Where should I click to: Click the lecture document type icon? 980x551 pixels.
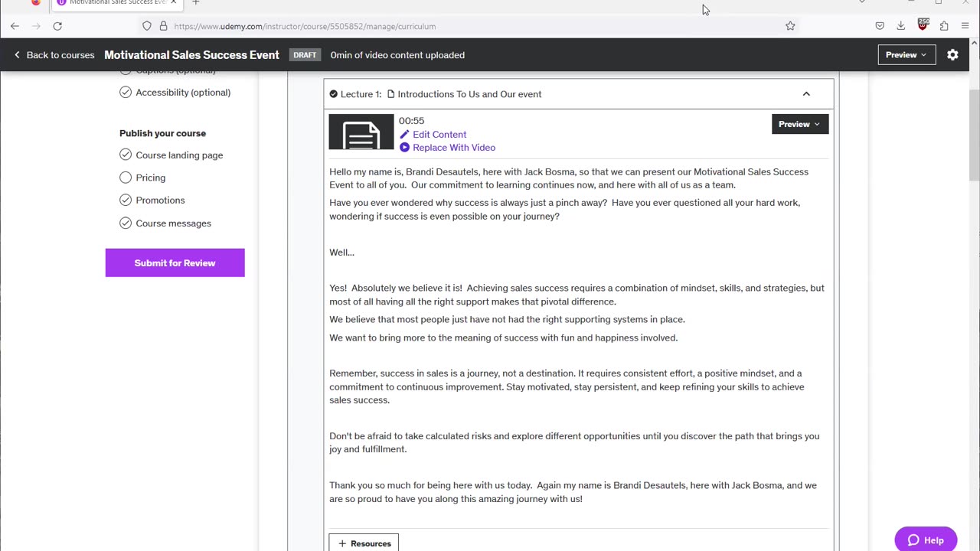391,94
